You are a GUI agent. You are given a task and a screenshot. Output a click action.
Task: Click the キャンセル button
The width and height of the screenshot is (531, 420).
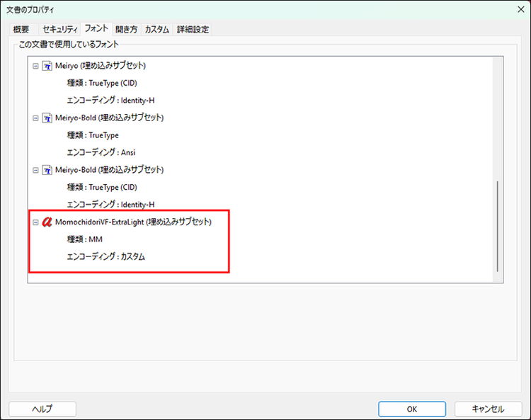(488, 409)
